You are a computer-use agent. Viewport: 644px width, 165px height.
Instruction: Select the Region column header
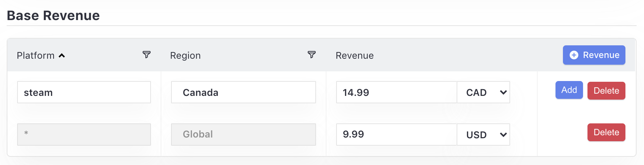(185, 55)
